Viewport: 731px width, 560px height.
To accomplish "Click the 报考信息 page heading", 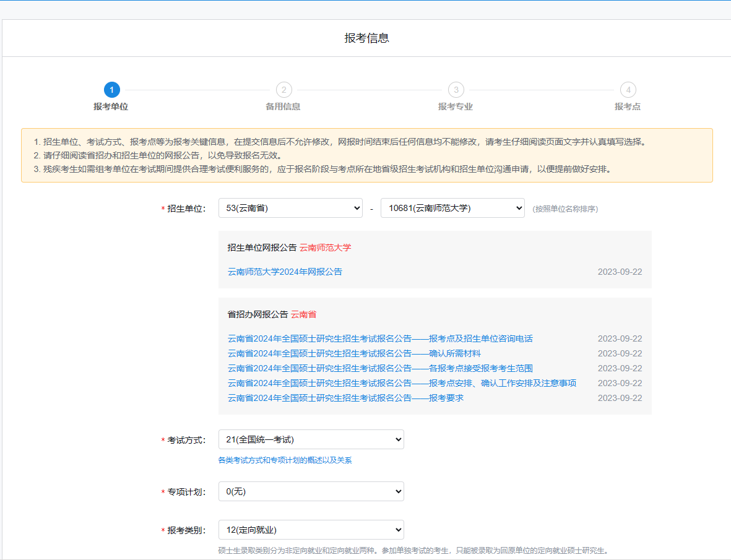I will point(366,38).
